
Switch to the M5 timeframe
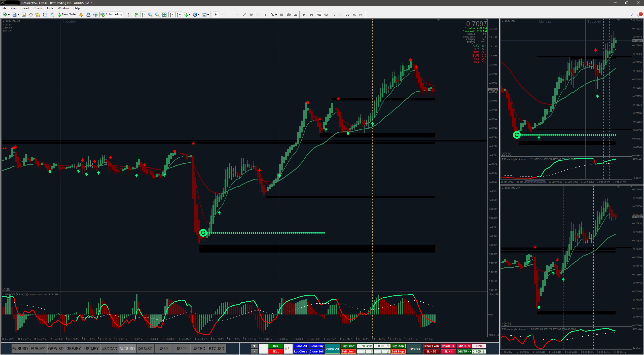click(x=312, y=15)
